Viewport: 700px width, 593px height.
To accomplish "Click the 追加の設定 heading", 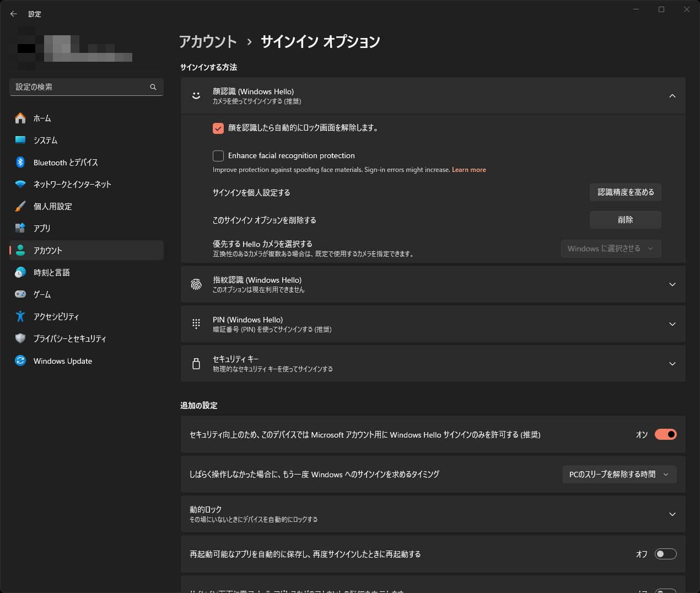I will pos(199,406).
